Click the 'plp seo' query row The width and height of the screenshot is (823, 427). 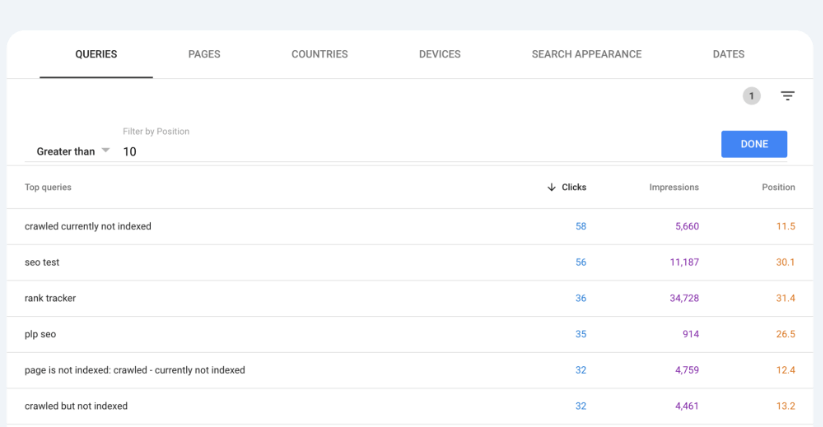click(42, 334)
